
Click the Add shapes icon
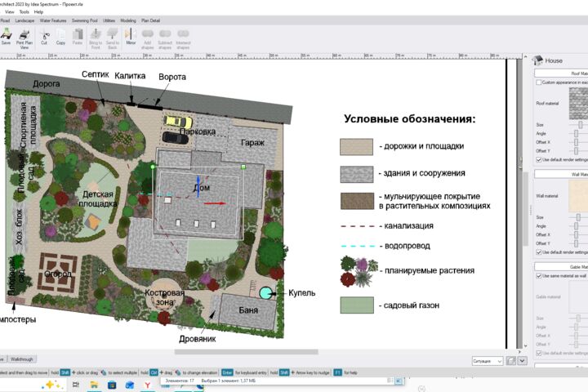point(147,33)
